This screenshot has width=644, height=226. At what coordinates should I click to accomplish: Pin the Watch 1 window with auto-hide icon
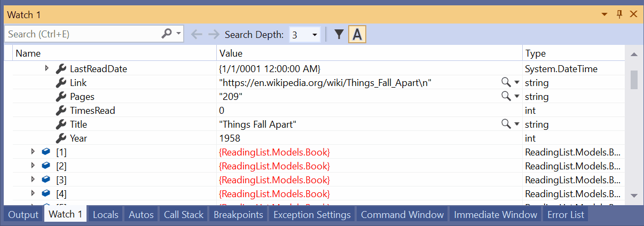click(x=620, y=14)
